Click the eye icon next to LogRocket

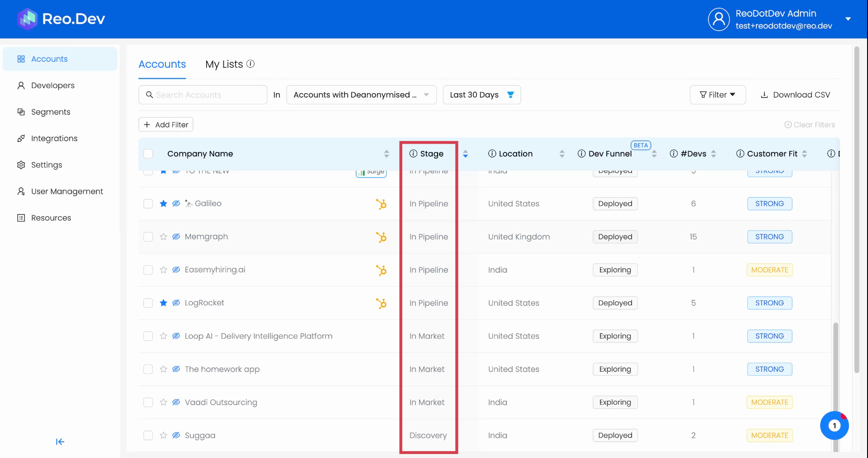point(176,303)
